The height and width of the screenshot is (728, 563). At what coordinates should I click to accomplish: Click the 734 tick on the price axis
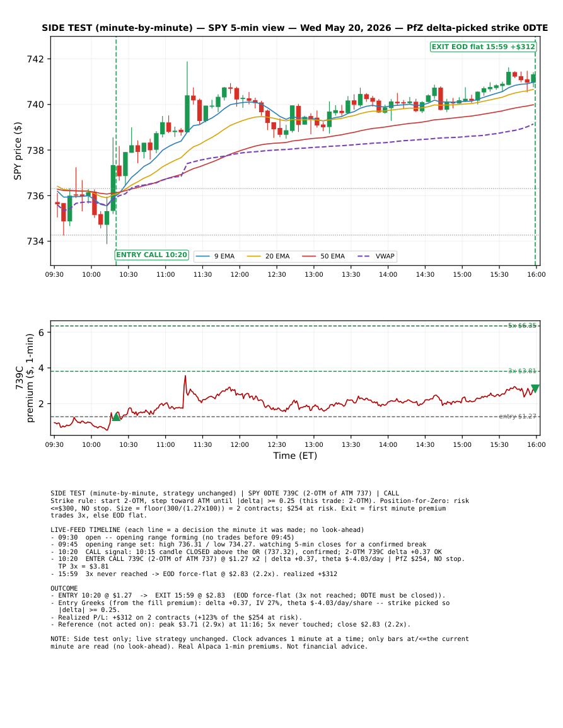(35, 241)
